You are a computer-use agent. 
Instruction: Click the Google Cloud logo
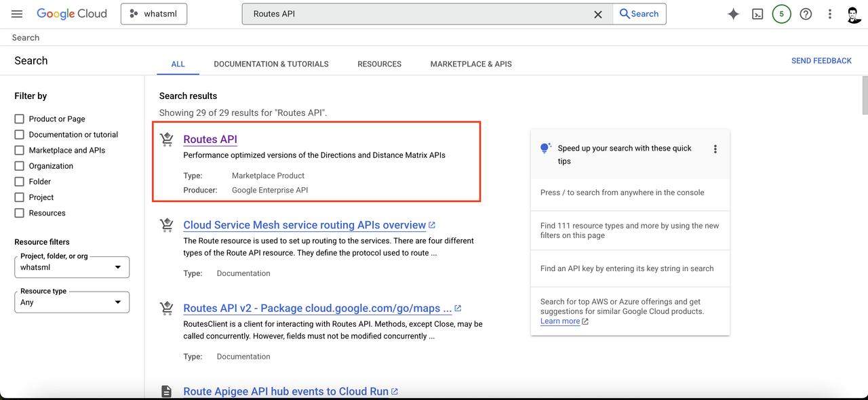(72, 14)
